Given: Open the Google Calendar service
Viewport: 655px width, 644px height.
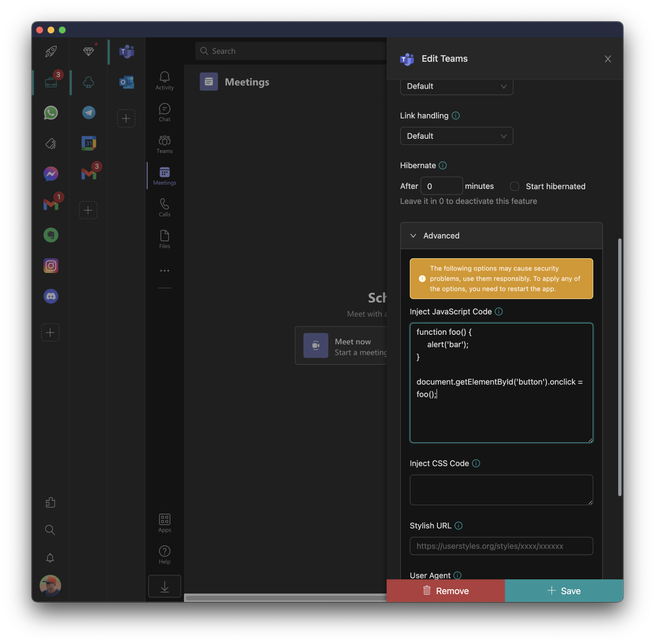Looking at the screenshot, I should coord(89,143).
